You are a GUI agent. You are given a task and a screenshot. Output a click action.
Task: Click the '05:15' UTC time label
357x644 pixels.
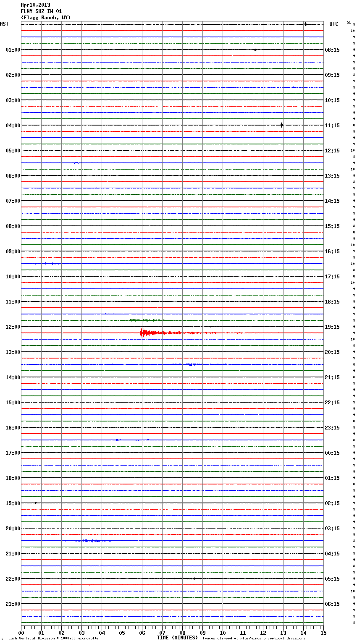click(332, 579)
